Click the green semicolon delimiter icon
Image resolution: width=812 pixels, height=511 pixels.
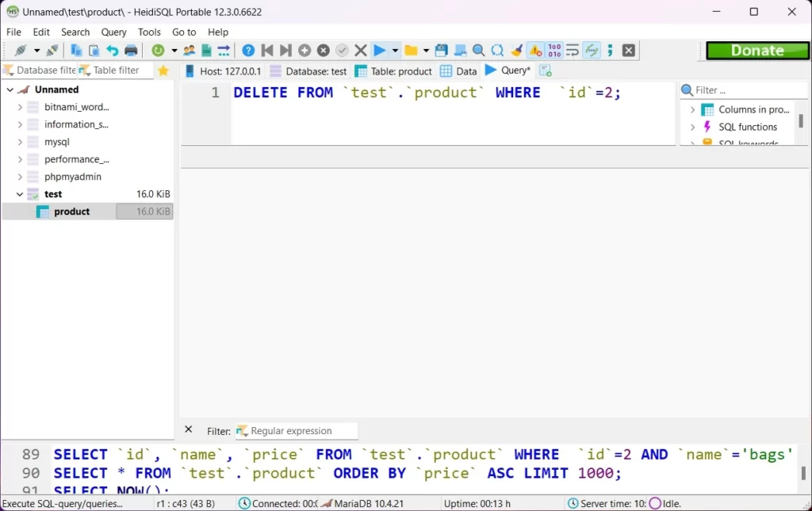point(610,50)
